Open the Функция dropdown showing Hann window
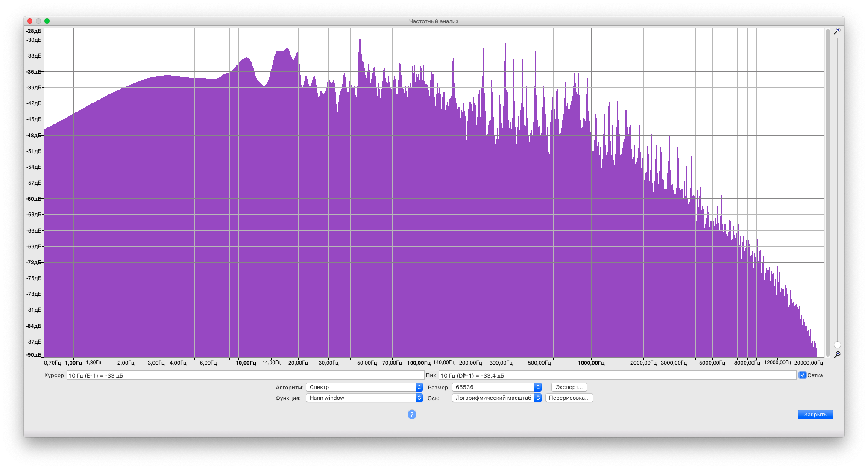 point(364,398)
